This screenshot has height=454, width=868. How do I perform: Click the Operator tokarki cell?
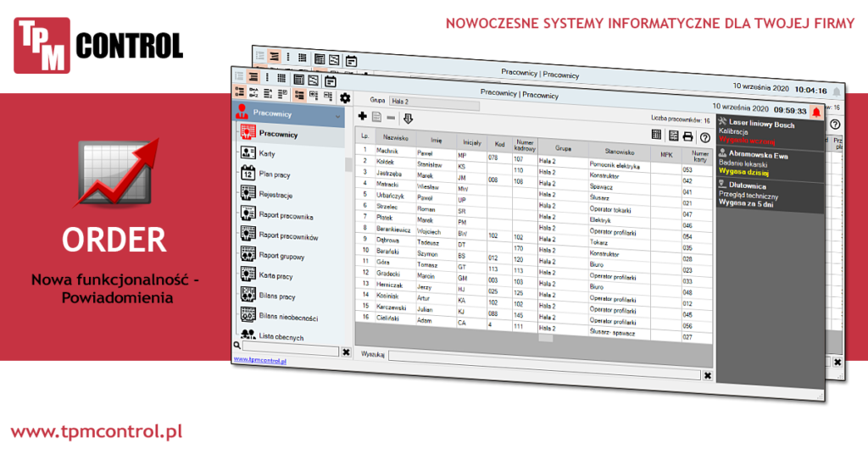620,209
